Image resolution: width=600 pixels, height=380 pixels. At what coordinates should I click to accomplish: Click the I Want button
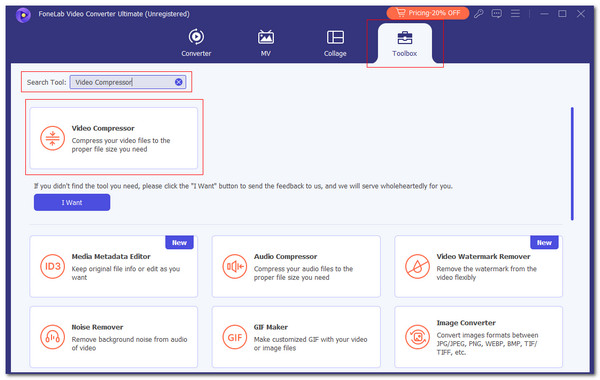tap(72, 202)
